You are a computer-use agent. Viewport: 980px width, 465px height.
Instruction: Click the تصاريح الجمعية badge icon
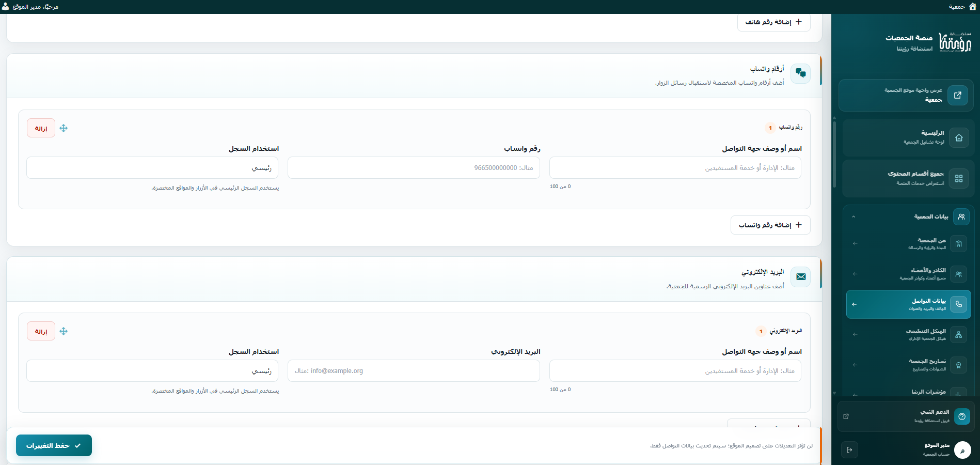pos(959,365)
